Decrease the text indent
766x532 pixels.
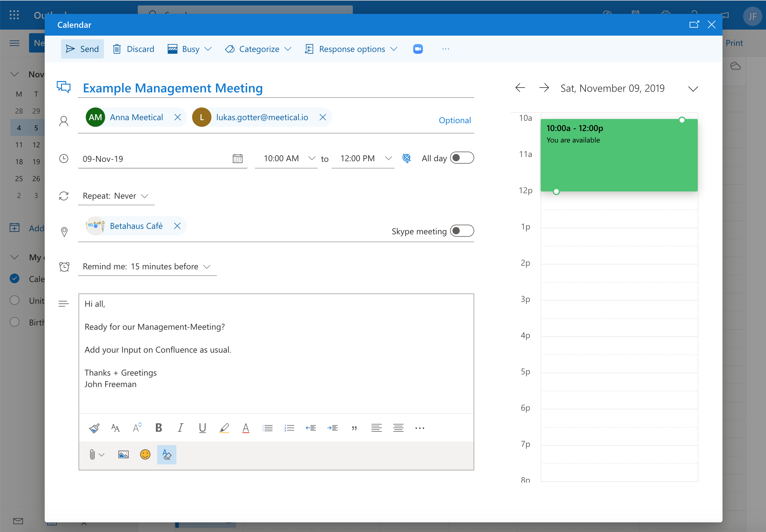[x=311, y=428]
